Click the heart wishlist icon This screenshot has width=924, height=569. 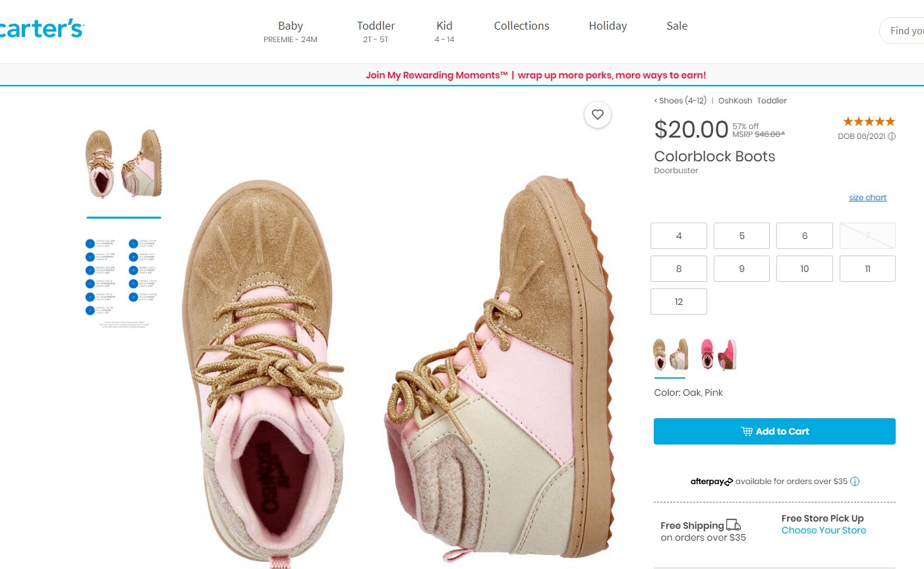pyautogui.click(x=598, y=115)
